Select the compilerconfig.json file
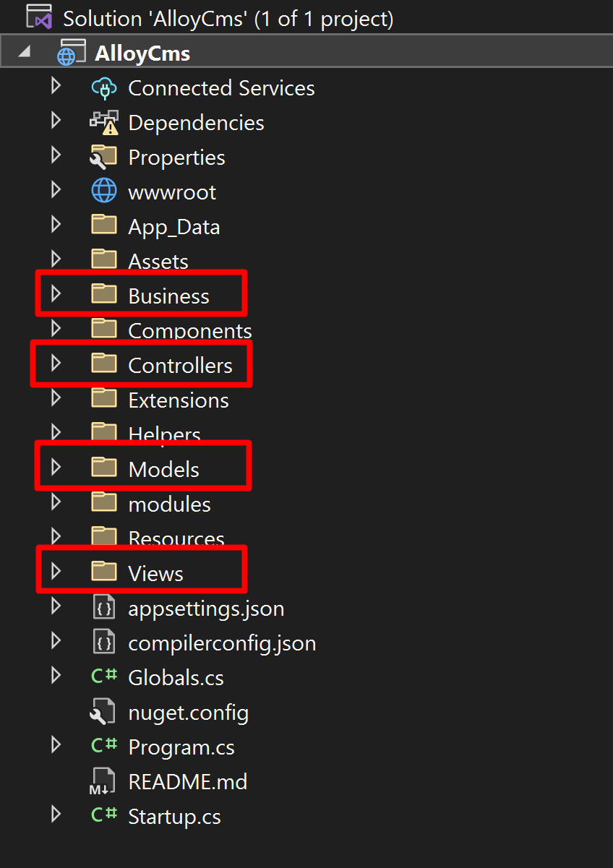Screen dimensions: 613x868 click(221, 643)
